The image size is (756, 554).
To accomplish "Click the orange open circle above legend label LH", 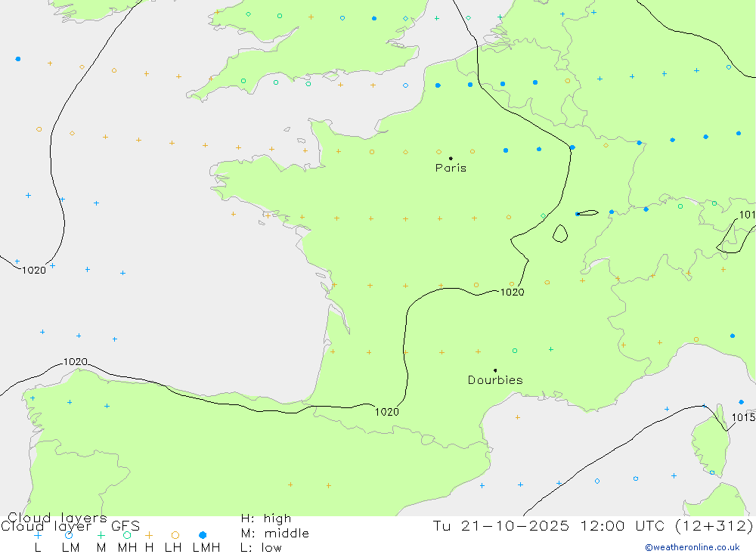I will coord(175,535).
